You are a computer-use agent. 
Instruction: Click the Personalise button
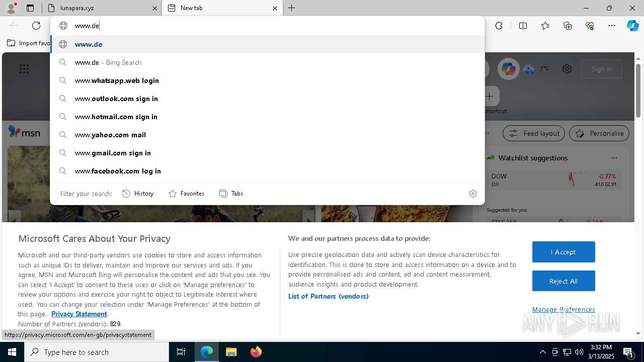click(x=599, y=133)
